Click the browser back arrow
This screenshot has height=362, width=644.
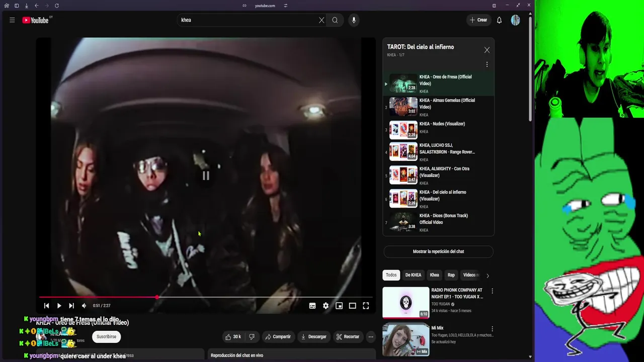(37, 6)
